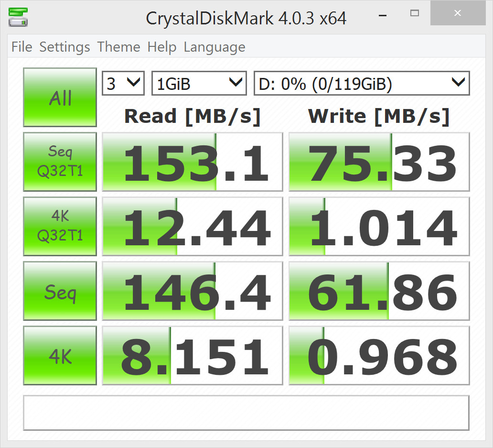
Task: Open the Theme menu
Action: point(118,47)
